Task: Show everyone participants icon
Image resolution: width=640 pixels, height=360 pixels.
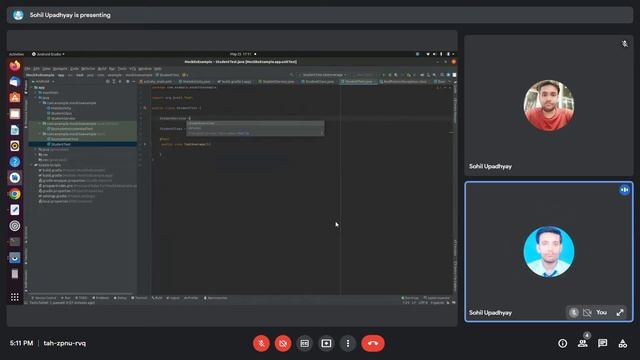Action: [x=582, y=344]
